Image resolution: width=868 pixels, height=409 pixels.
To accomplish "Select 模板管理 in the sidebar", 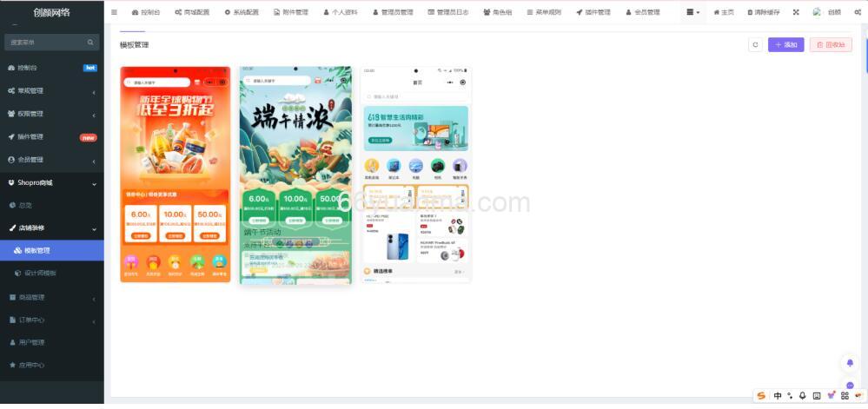I will (x=51, y=250).
